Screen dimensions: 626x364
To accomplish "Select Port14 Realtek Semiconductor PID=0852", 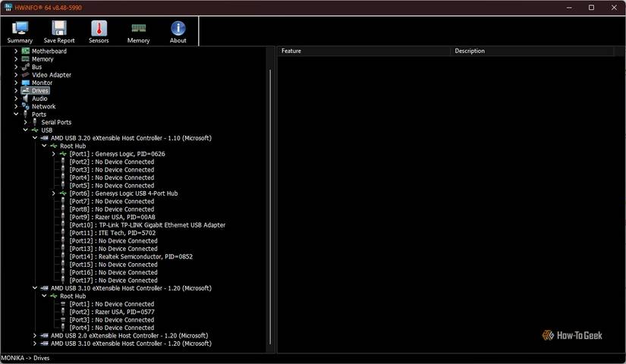I will pos(131,256).
